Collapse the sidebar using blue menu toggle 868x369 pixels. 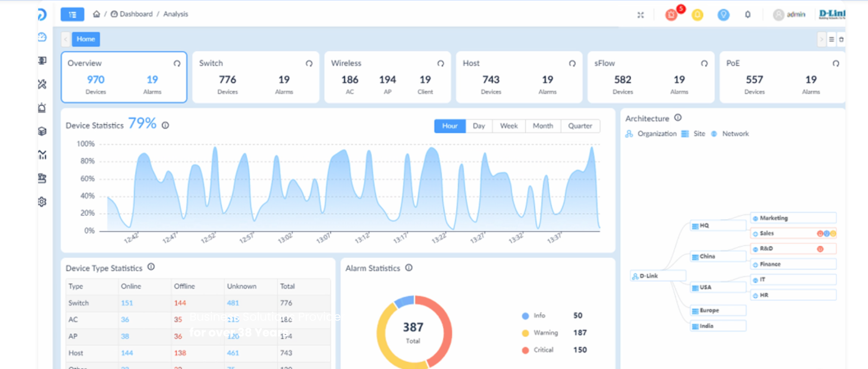72,14
